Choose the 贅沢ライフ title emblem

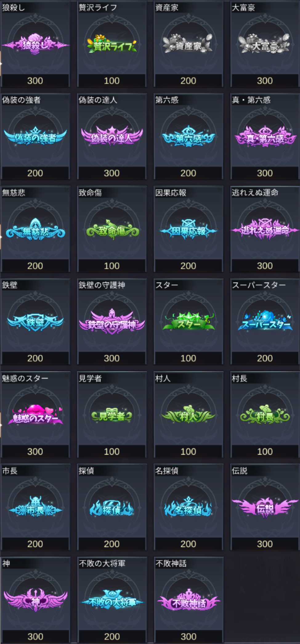tap(112, 45)
